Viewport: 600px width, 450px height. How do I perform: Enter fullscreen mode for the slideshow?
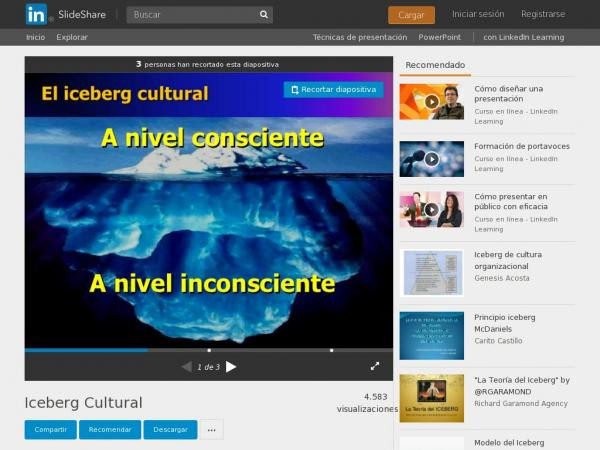pos(375,367)
